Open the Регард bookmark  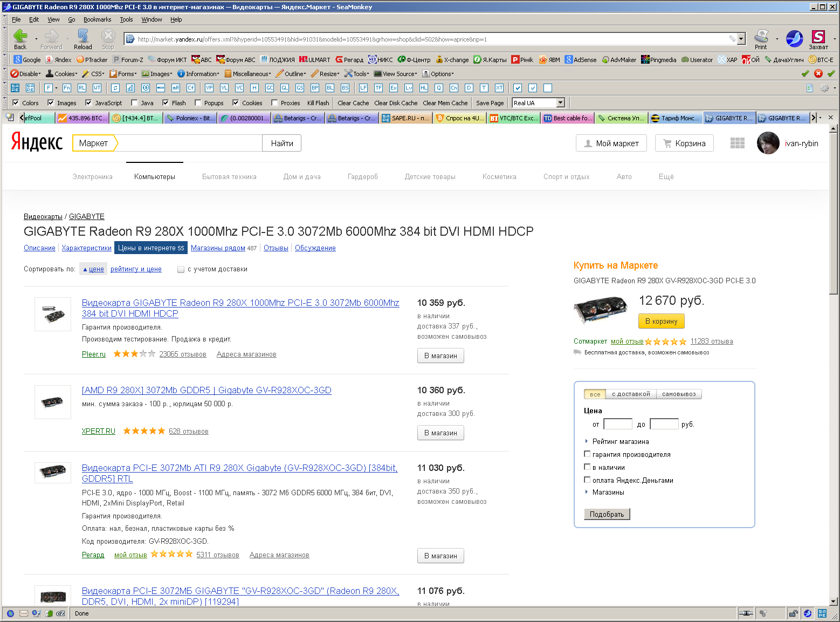coord(349,60)
